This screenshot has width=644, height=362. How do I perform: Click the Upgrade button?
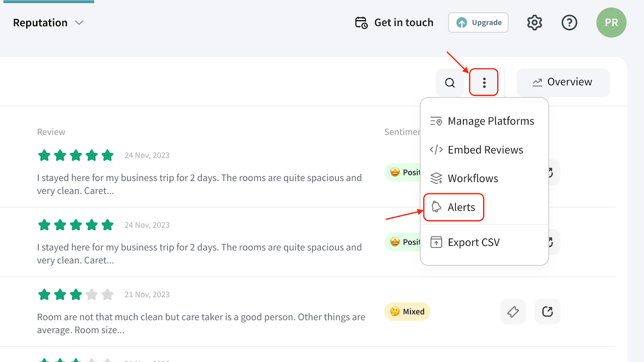tap(478, 23)
